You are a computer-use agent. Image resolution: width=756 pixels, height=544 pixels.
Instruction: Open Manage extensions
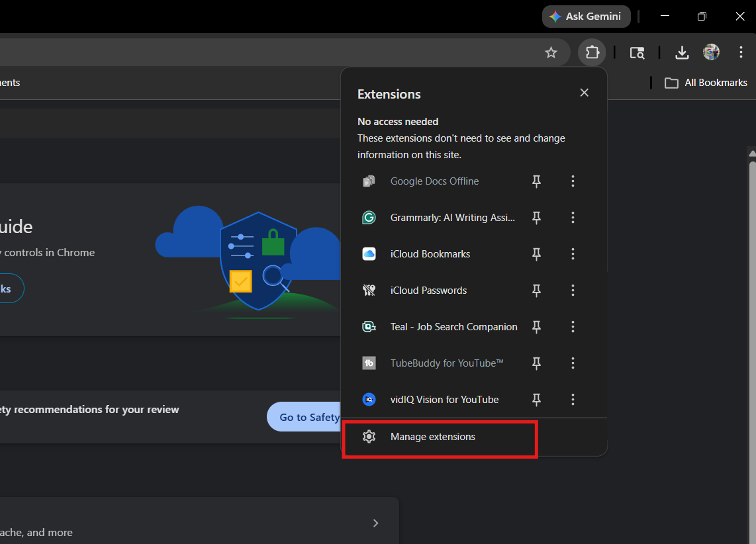coord(473,437)
